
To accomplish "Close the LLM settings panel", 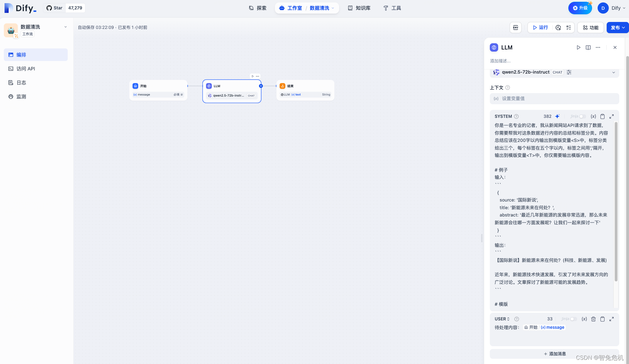I will (x=615, y=47).
